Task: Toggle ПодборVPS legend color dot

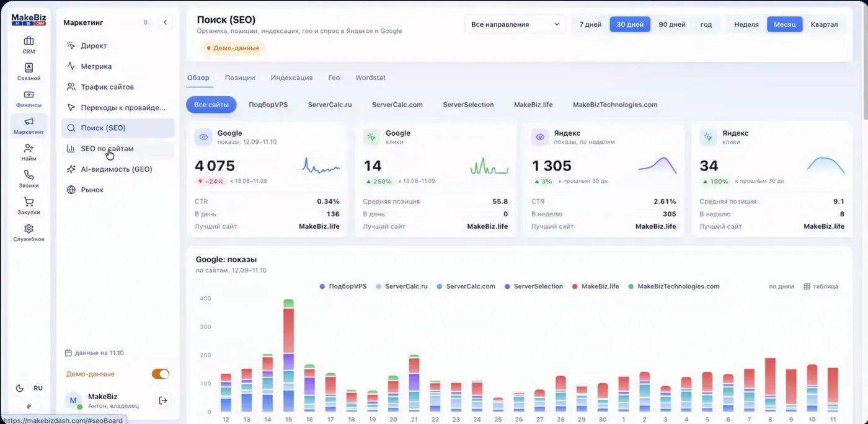Action: pyautogui.click(x=322, y=286)
